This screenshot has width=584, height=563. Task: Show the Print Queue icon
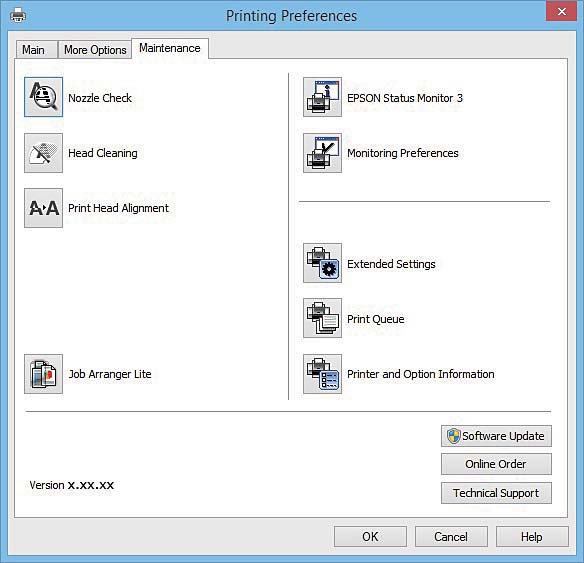[323, 318]
